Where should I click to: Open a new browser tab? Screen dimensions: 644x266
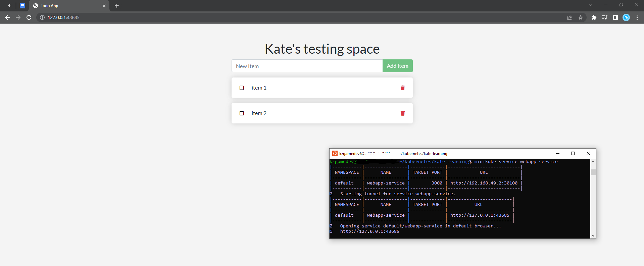tap(117, 6)
